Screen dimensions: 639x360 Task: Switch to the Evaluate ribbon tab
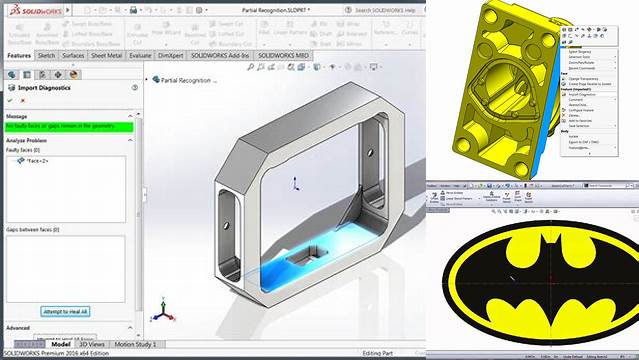coord(140,55)
